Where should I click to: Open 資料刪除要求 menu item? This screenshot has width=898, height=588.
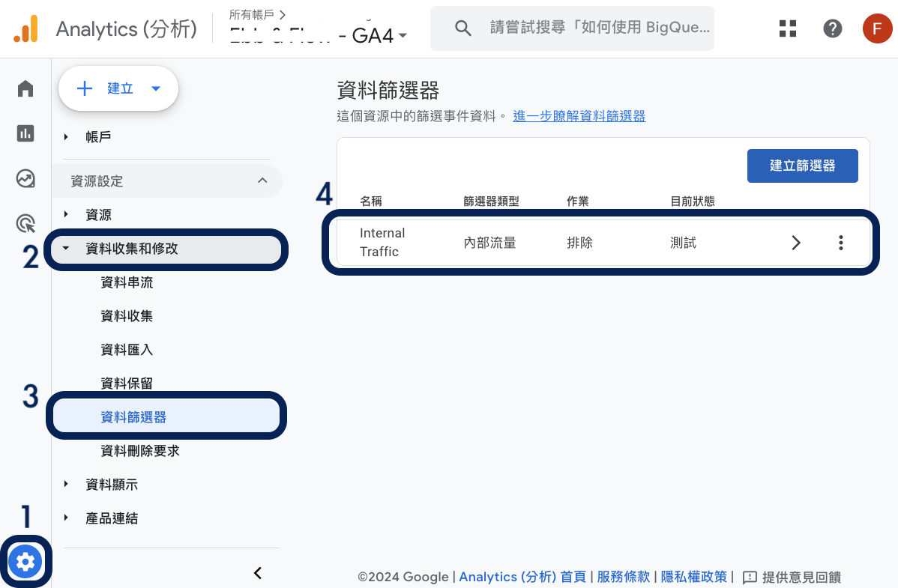point(139,451)
